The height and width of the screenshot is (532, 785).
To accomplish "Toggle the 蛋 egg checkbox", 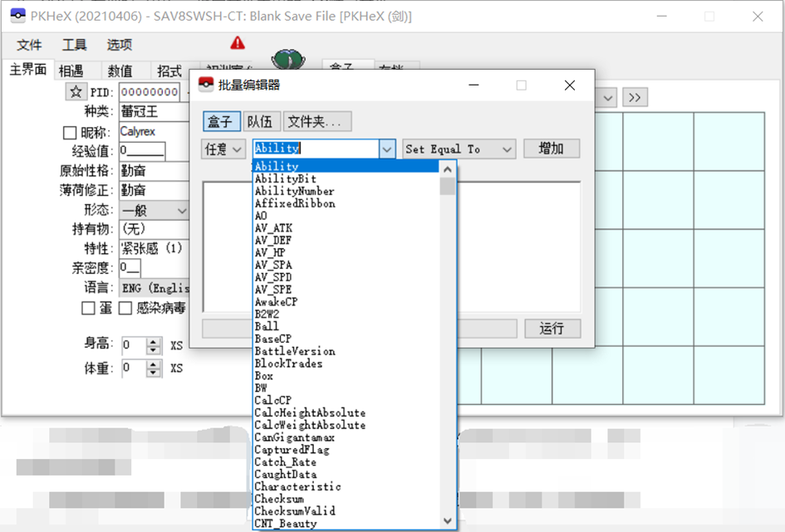I will [x=88, y=308].
